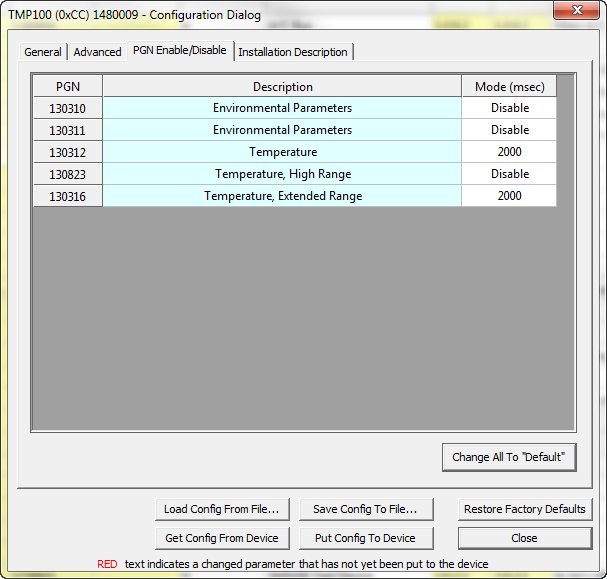Click Get Config From Device

[x=222, y=538]
